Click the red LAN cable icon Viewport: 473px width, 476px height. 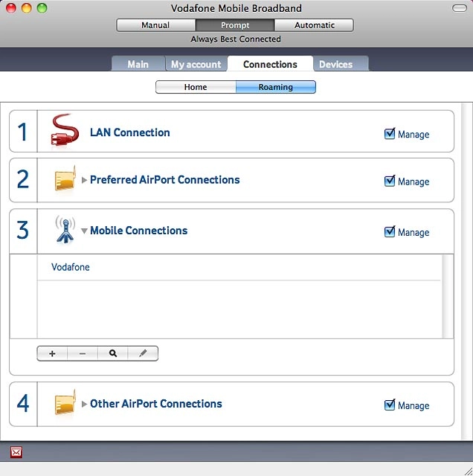[x=65, y=131]
